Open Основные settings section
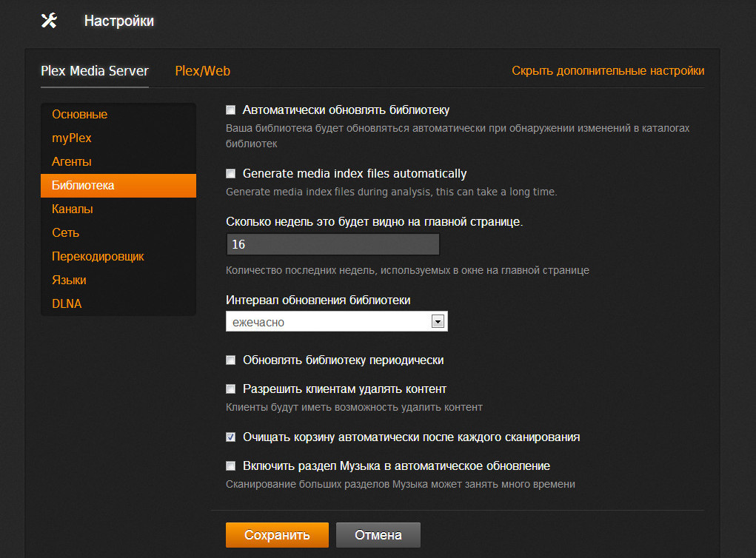The width and height of the screenshot is (756, 558). pos(79,115)
